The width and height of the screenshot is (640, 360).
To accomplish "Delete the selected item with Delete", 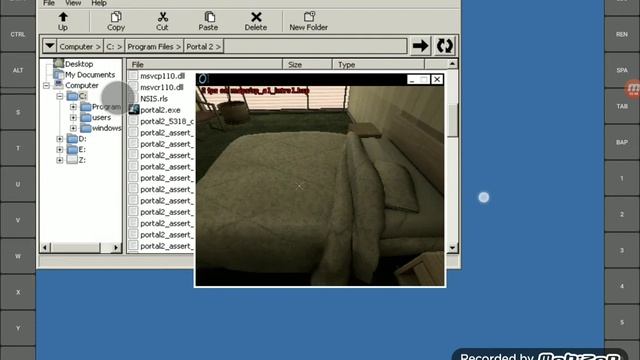I will pos(256,21).
